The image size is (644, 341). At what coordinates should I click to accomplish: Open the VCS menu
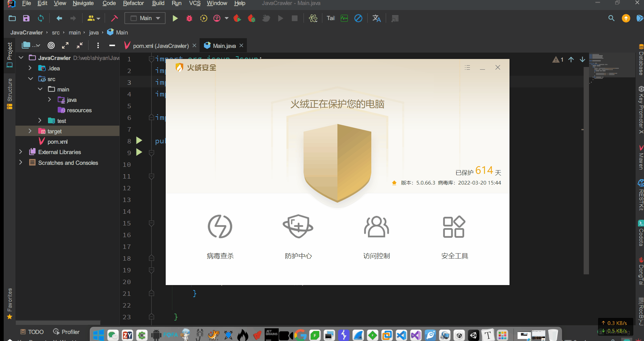tap(195, 3)
